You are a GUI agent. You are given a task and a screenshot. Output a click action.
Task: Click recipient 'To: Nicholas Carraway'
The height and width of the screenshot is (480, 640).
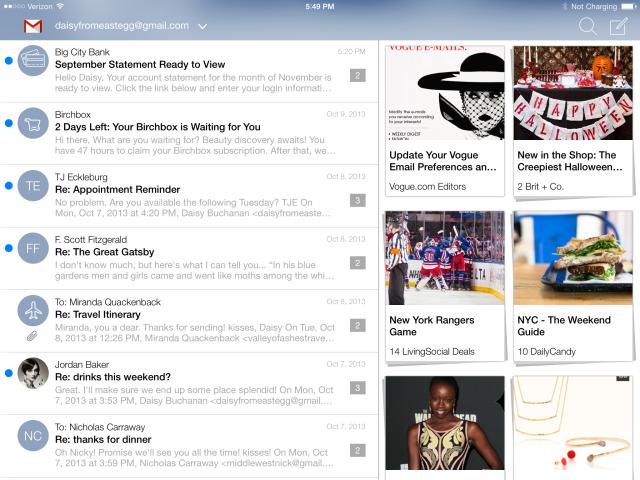(x=100, y=427)
